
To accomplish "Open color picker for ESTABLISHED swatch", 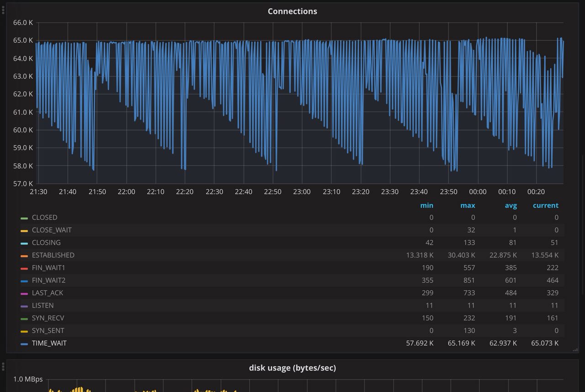I will 24,256.
